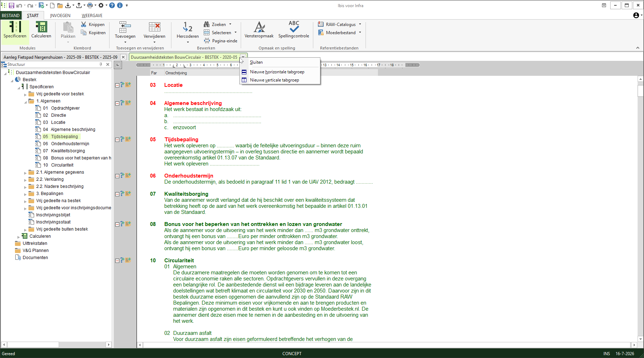644x358 pixels.
Task: Collapse paragraph 06 Onderhoudstermijn with minus box
Action: point(117,176)
